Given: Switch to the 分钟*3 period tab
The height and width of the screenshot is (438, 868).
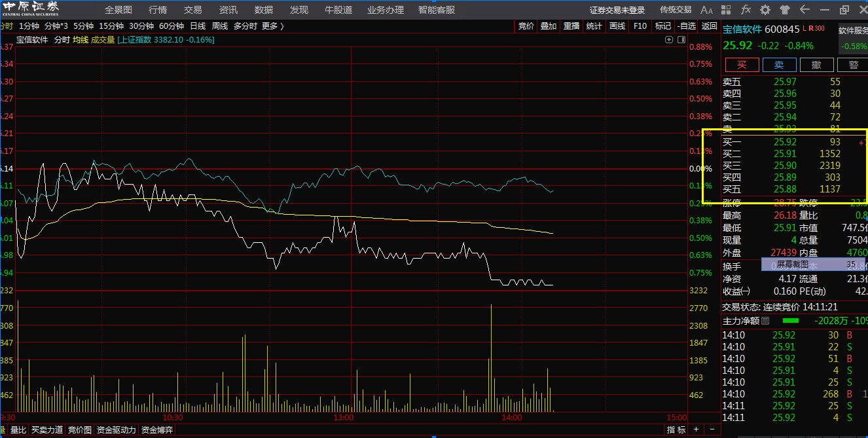Looking at the screenshot, I should 56,26.
